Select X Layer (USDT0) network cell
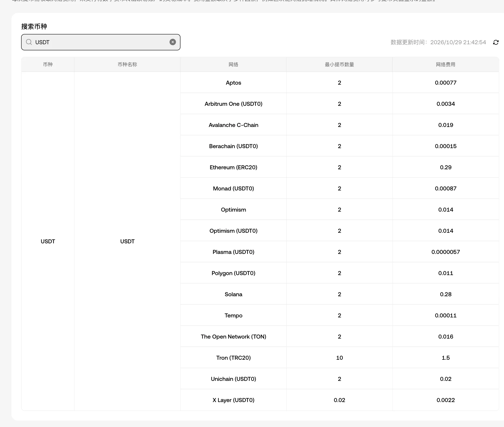Viewport: 504px width, 427px height. [233, 400]
